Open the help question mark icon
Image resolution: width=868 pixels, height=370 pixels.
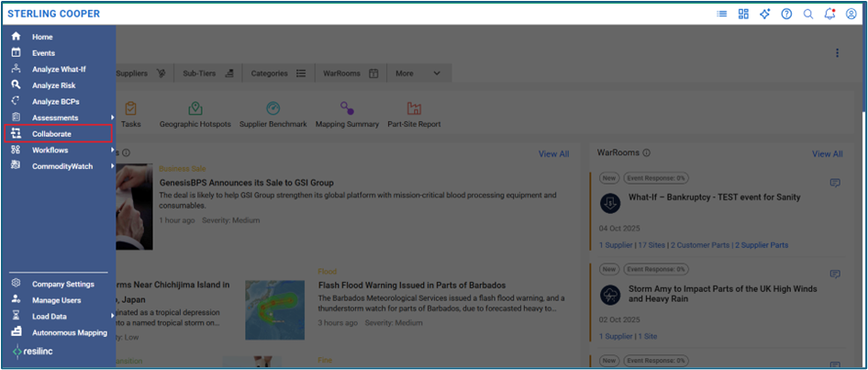[x=786, y=14]
